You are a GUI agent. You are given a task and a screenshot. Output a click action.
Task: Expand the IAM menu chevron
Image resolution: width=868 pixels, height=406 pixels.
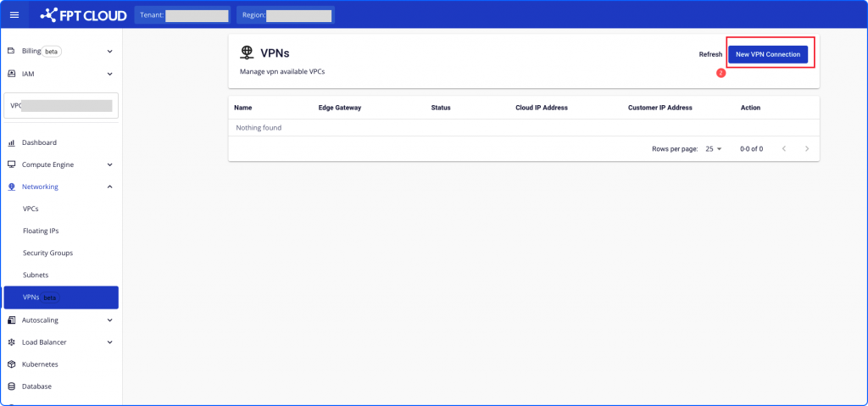pos(110,74)
